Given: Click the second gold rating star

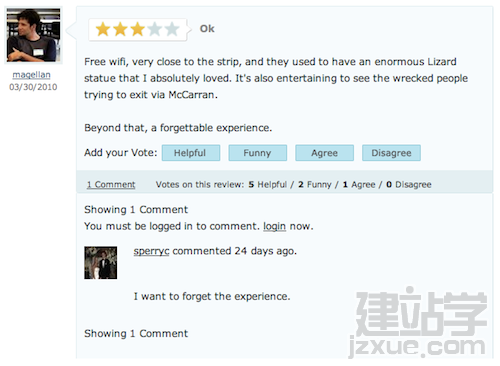Looking at the screenshot, I should (120, 29).
